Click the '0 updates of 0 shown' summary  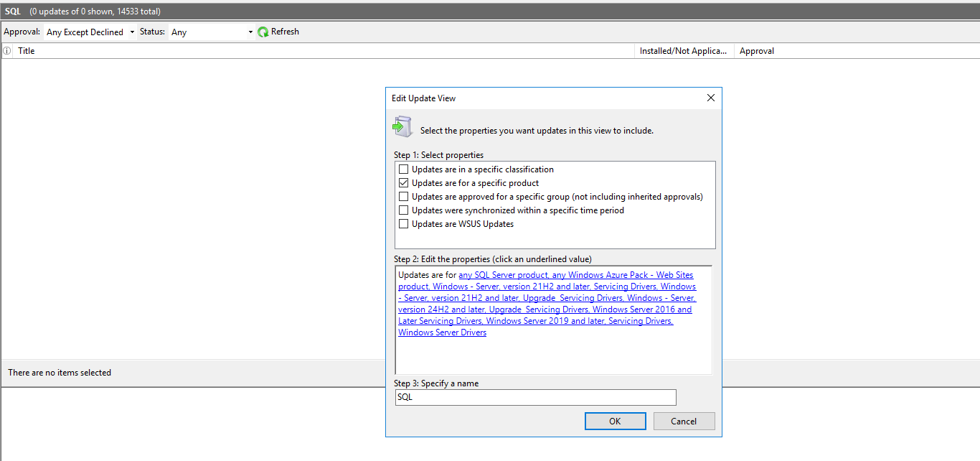[95, 11]
